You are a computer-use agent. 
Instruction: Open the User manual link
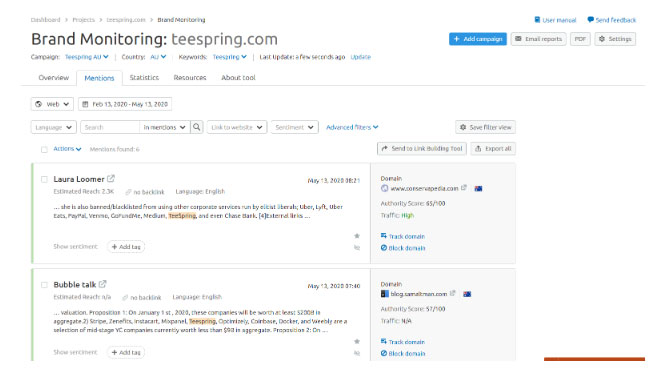coord(555,20)
